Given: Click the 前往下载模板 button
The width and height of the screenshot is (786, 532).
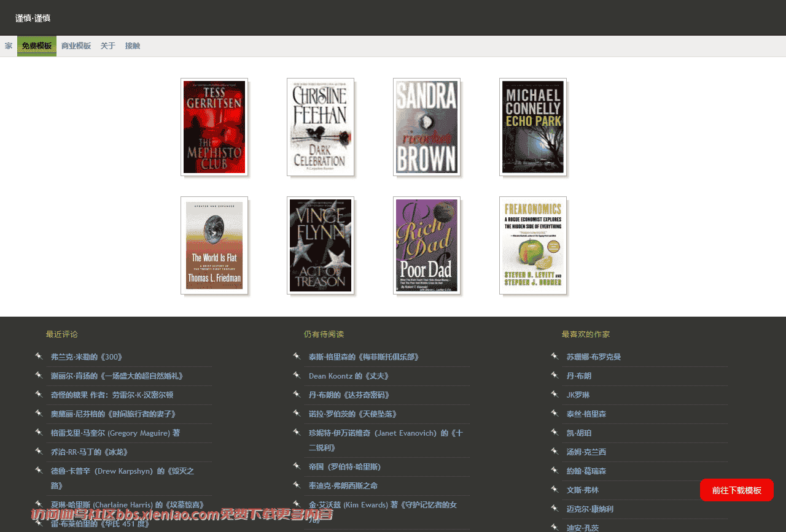Looking at the screenshot, I should click(737, 490).
